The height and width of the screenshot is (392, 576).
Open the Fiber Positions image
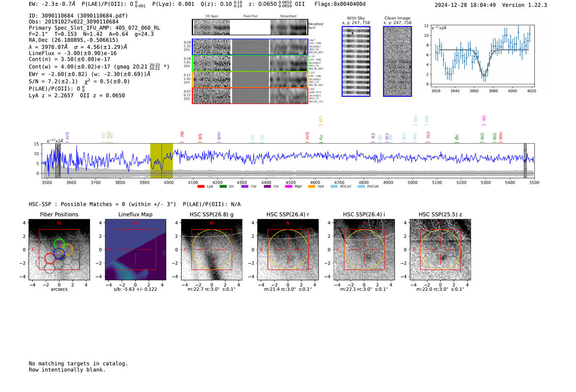(x=59, y=250)
